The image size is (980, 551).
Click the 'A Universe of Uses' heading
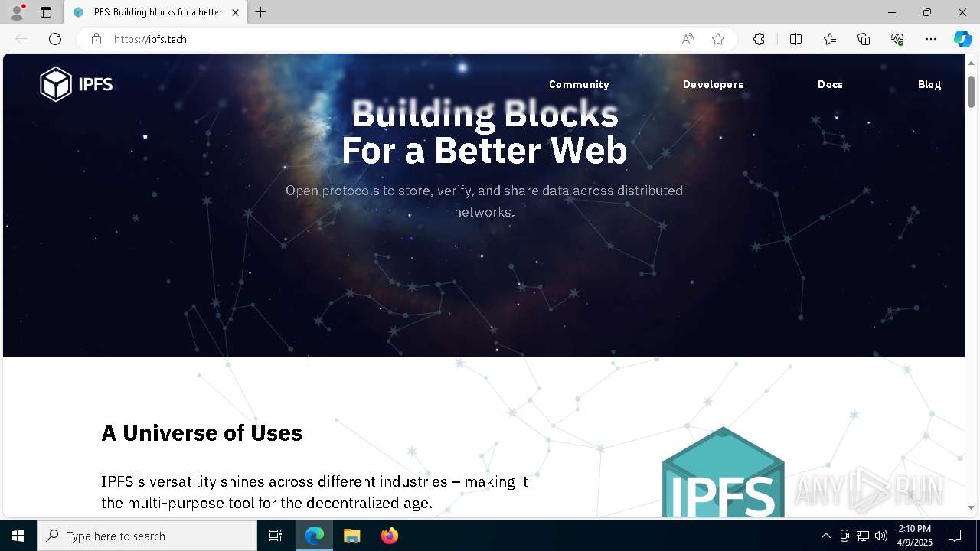[202, 433]
